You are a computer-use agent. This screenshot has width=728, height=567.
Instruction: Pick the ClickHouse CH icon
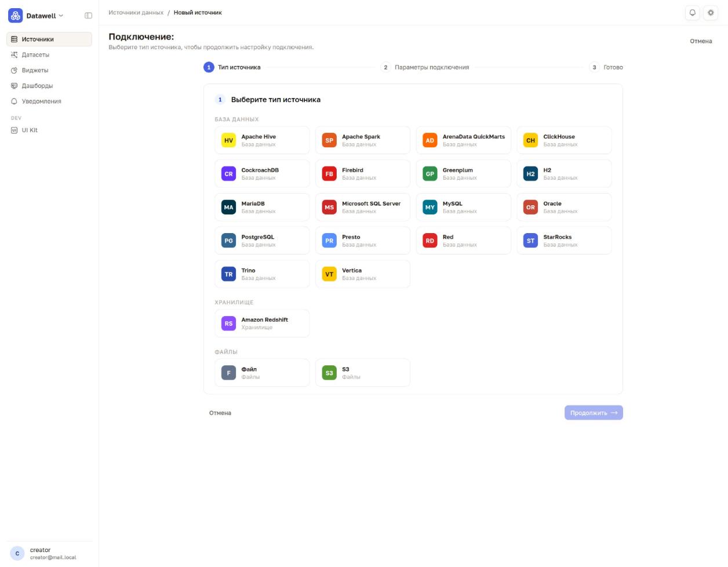(x=530, y=140)
